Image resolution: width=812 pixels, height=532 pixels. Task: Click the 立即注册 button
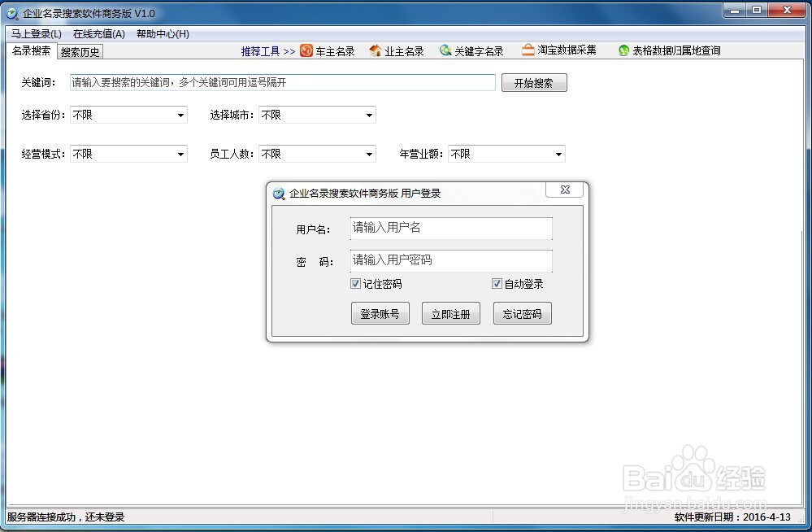click(x=451, y=314)
